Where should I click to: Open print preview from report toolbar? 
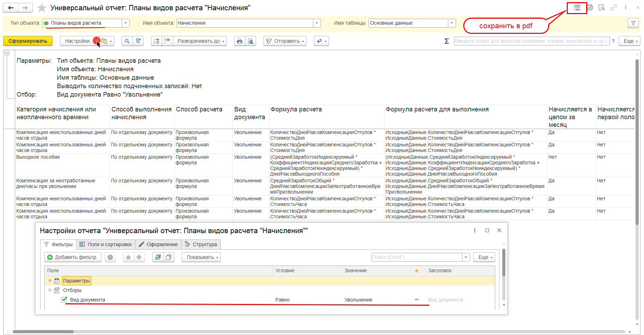coord(250,41)
